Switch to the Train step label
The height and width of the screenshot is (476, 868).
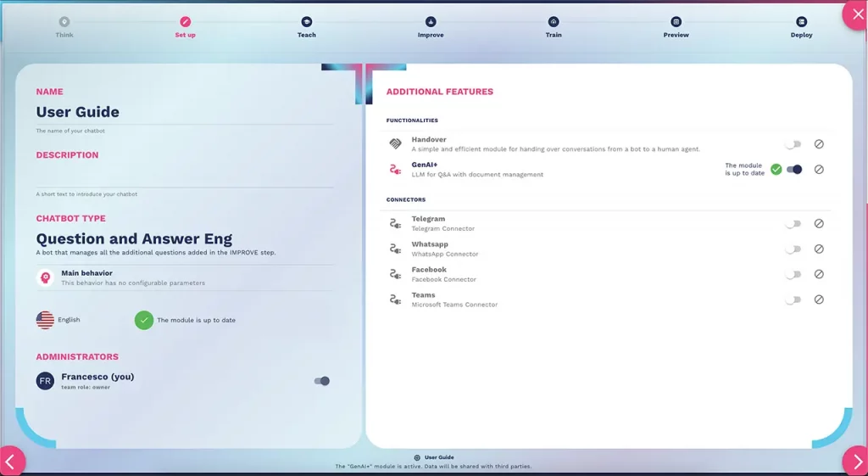click(x=553, y=35)
